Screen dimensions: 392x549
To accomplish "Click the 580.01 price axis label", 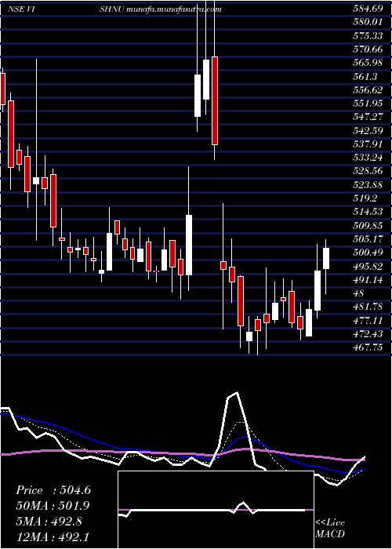I will pyautogui.click(x=368, y=22).
